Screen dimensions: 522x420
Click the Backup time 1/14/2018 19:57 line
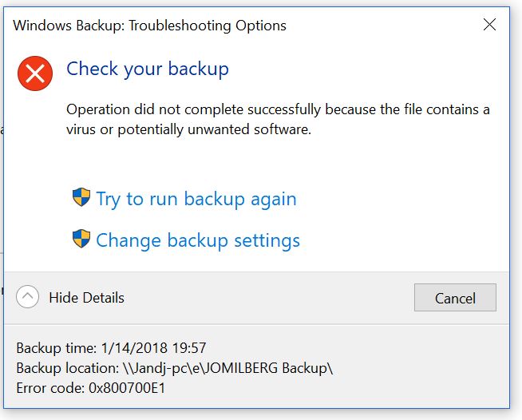111,348
